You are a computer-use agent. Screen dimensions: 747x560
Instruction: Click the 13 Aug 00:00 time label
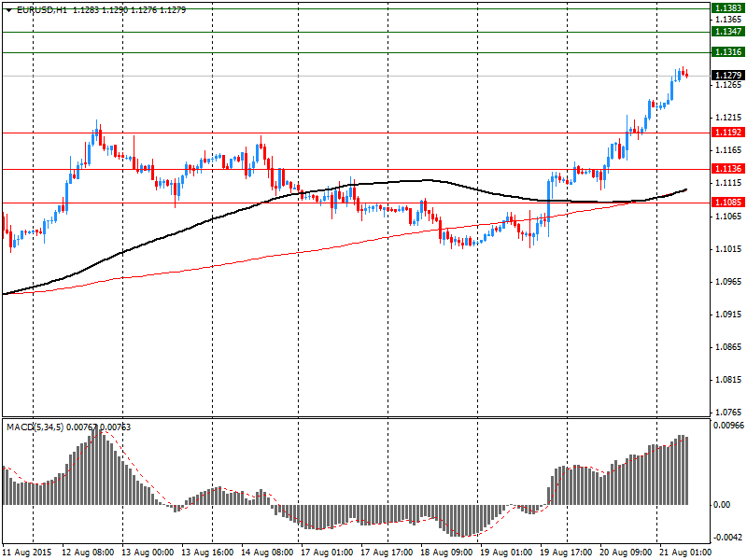coord(148,553)
